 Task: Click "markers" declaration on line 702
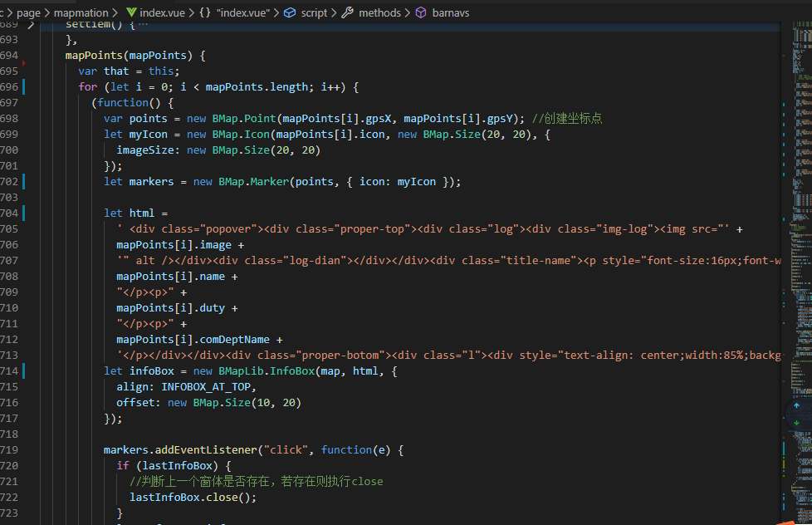coord(151,182)
